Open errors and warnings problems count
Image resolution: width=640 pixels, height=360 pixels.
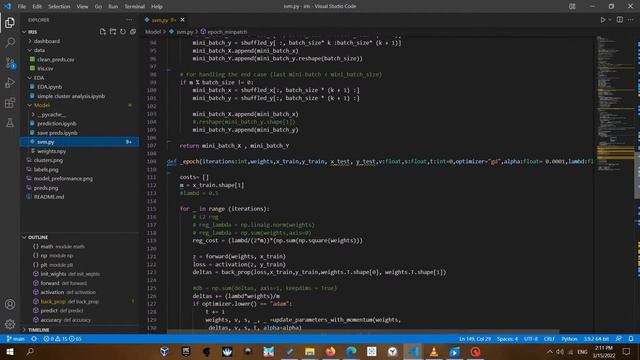pos(62,339)
